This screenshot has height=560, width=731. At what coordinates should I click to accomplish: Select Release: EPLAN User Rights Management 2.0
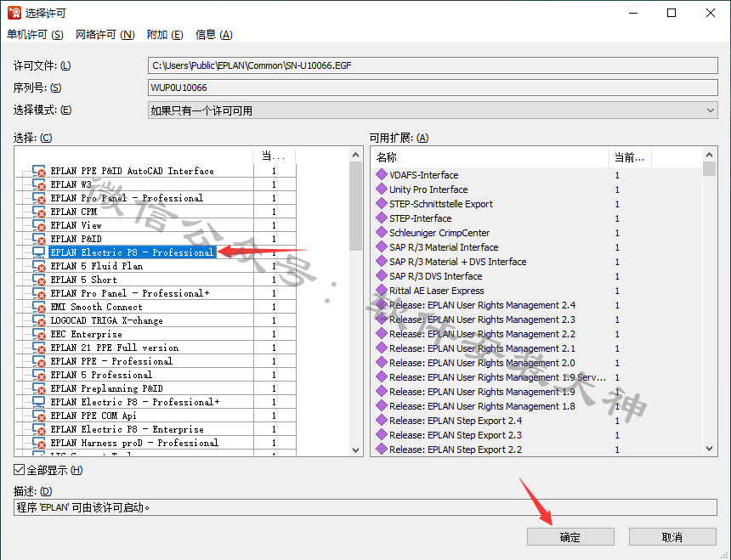point(482,363)
